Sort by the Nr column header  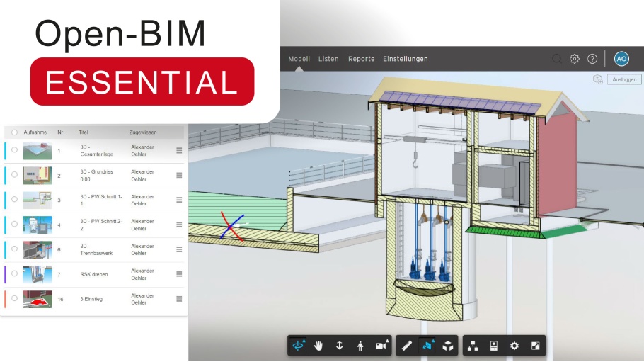pyautogui.click(x=60, y=132)
